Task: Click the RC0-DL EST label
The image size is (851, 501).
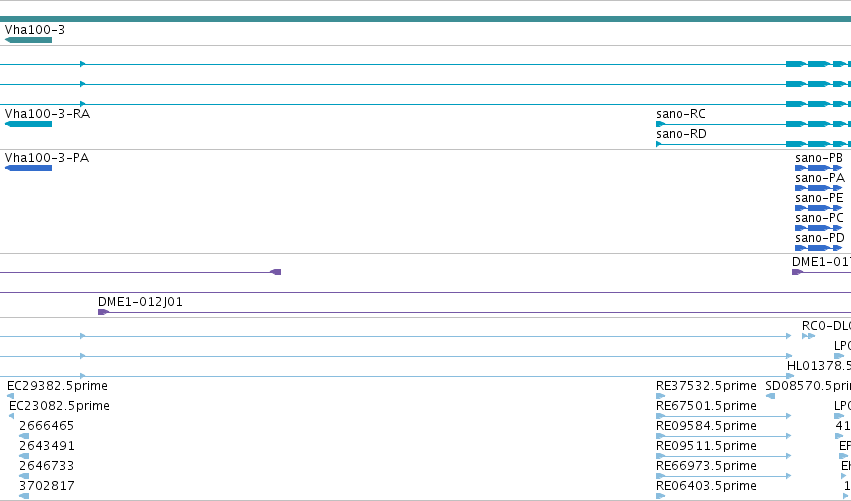Action: [x=826, y=326]
